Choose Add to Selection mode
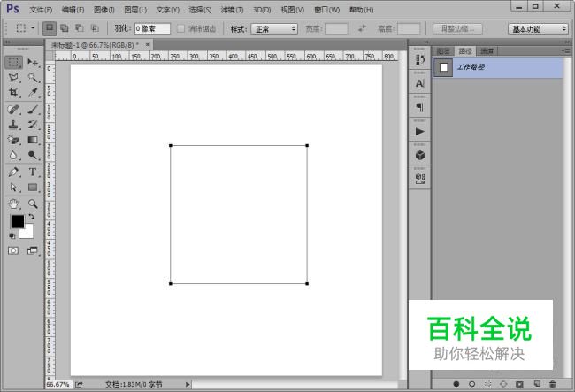Screen dimensions: 575x392 click(x=65, y=28)
